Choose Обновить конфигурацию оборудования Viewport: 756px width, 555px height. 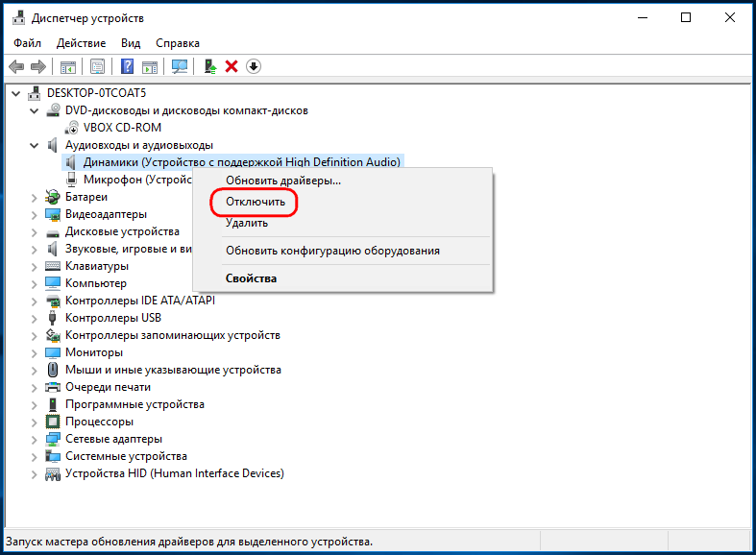coord(343,251)
